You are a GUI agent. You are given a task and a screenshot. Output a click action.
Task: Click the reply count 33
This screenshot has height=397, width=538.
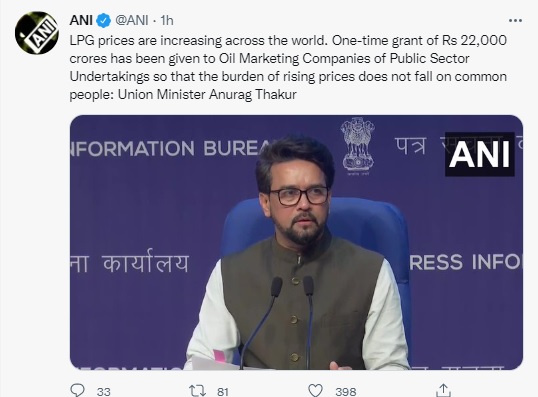[x=103, y=392]
